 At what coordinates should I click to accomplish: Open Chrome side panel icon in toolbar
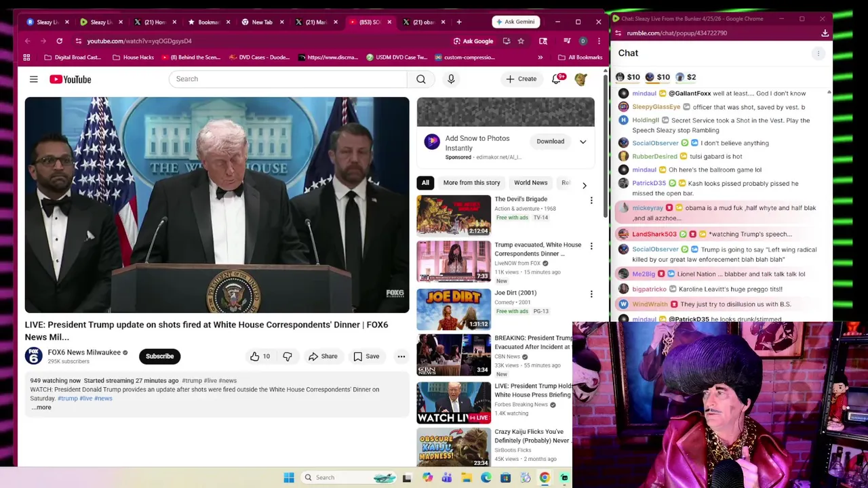(x=543, y=41)
